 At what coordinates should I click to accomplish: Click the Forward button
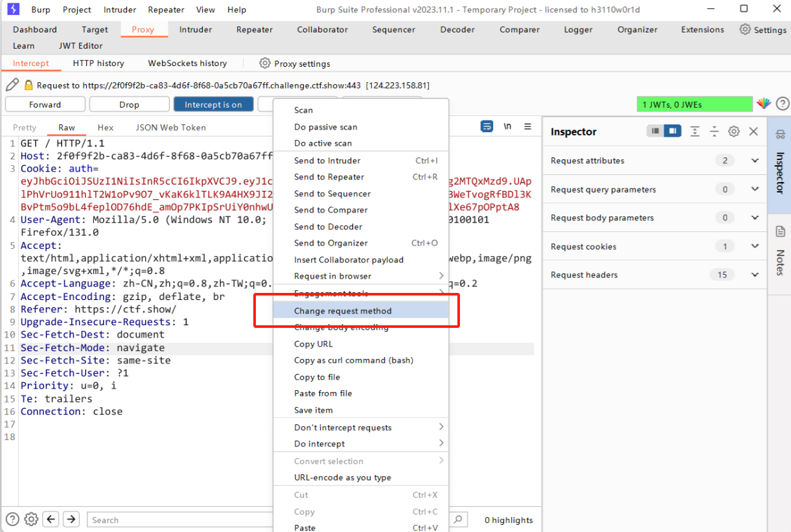45,104
